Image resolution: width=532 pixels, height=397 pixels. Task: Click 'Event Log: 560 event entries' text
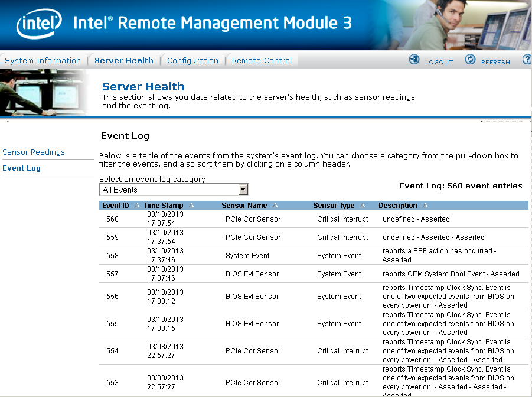tap(461, 186)
